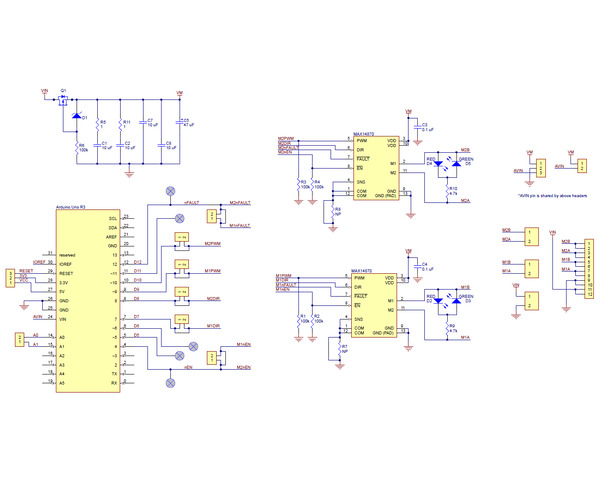Click the 'VIN' power label beside Q1
This screenshot has height=480, width=600.
click(x=45, y=91)
